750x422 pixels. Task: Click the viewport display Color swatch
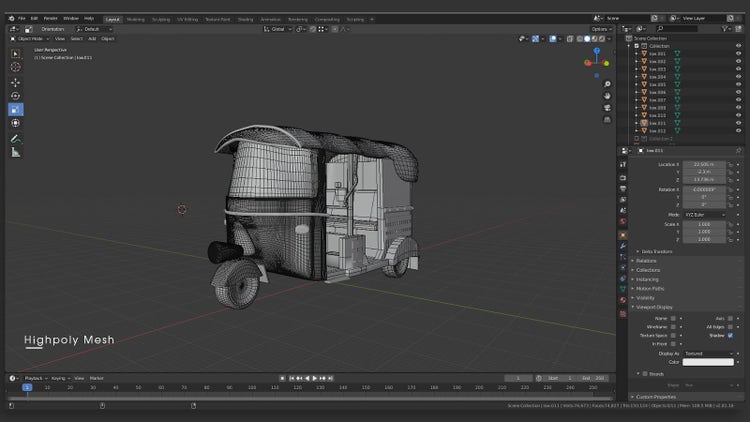coord(708,362)
